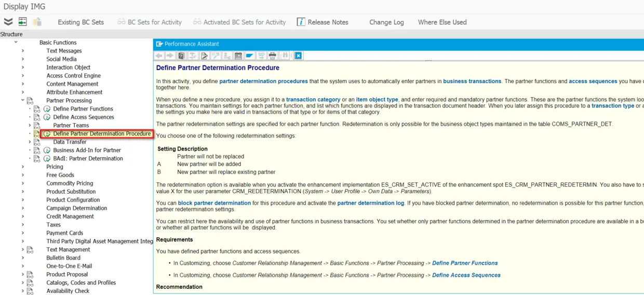The height and width of the screenshot is (295, 644).
Task: Expand the Catalogs, Codes and Profiles node
Action: point(23,283)
